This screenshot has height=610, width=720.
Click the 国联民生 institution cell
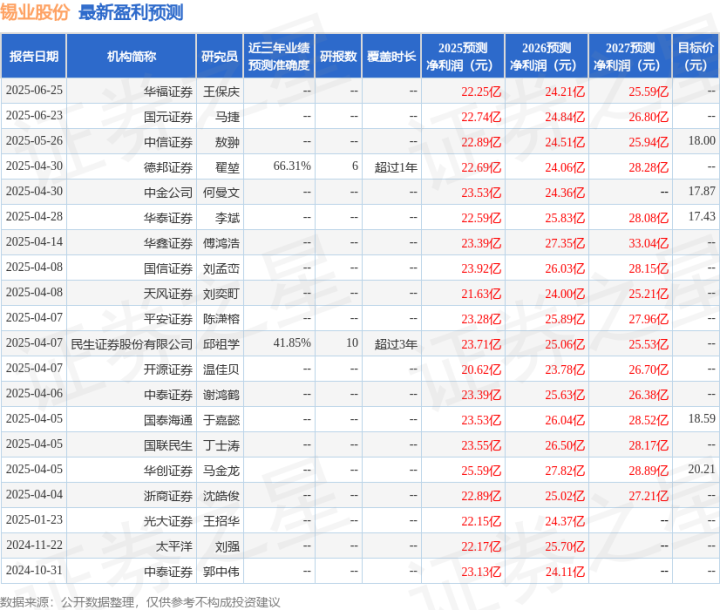coord(168,446)
